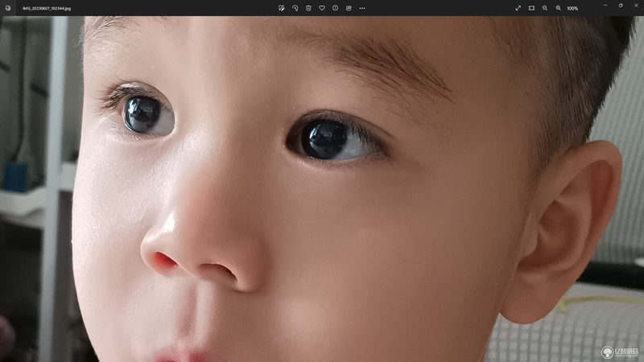This screenshot has height=362, width=644.
Task: Share the photo using the share icon
Action: coord(349,8)
